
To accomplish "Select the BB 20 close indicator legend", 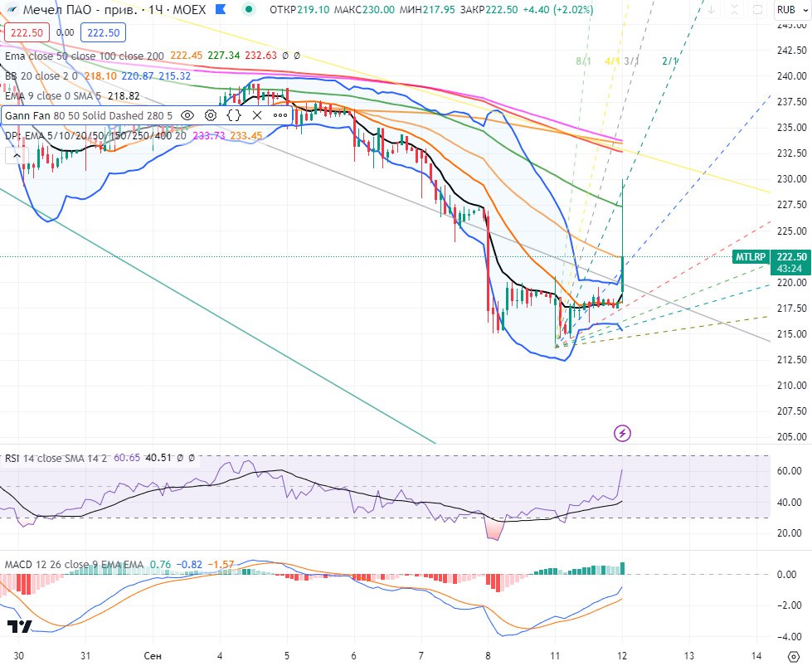I will [x=40, y=75].
